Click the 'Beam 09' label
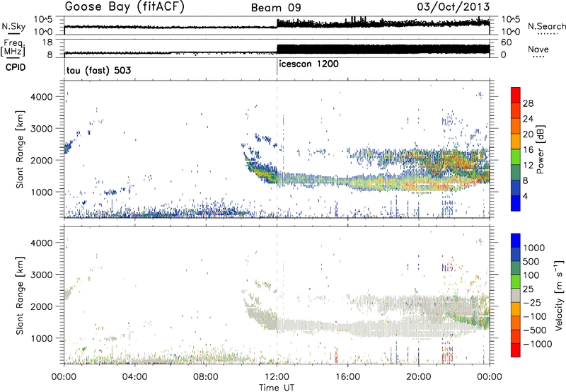This screenshot has height=392, width=566. 276,8
